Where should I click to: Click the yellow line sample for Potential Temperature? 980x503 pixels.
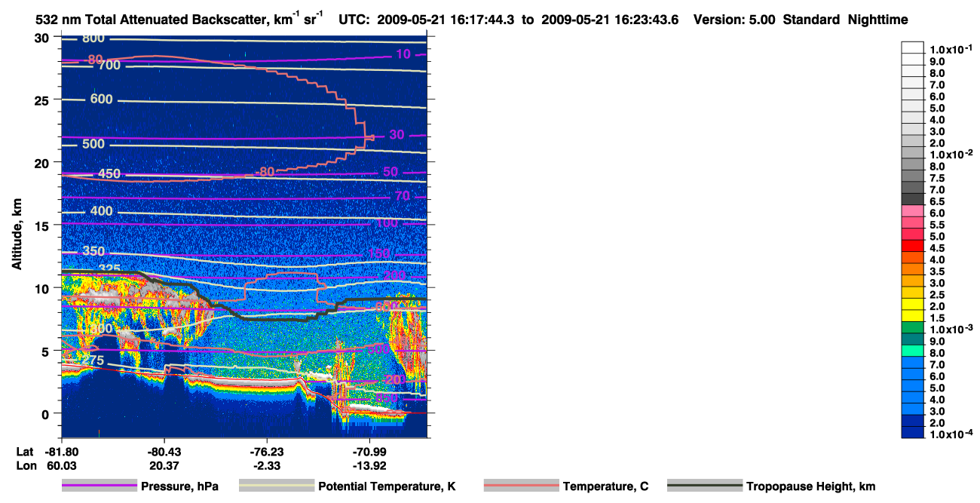tap(276, 486)
